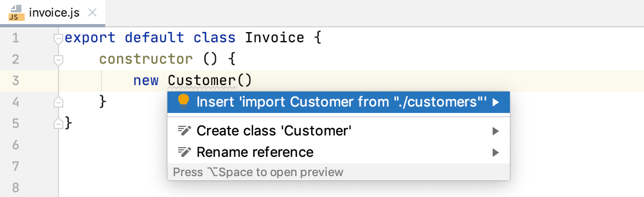
Task: Choose the Rename reference action
Action: pyautogui.click(x=339, y=152)
